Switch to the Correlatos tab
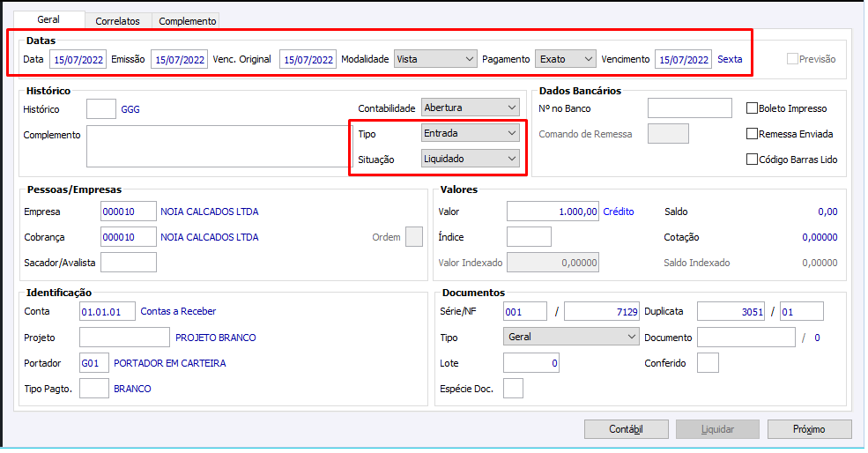The image size is (868, 453). click(117, 20)
